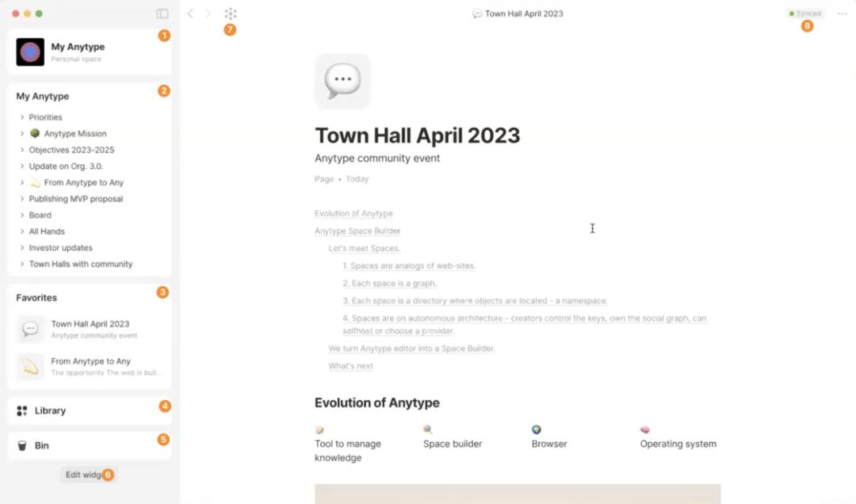
Task: Expand Objectives 2023-2025 item
Action: pos(22,150)
